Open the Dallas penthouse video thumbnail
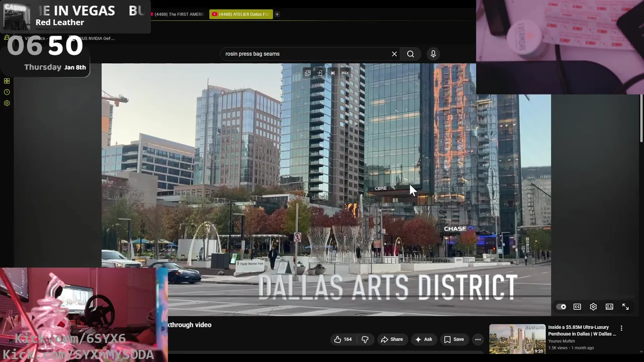Viewport: 644px width, 362px height. click(x=517, y=339)
